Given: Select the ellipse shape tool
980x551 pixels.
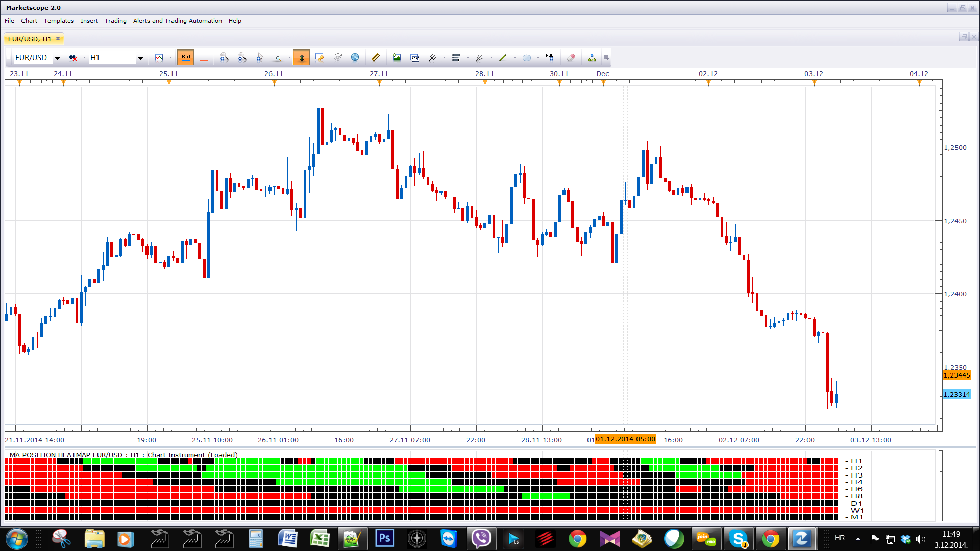Looking at the screenshot, I should pos(527,58).
